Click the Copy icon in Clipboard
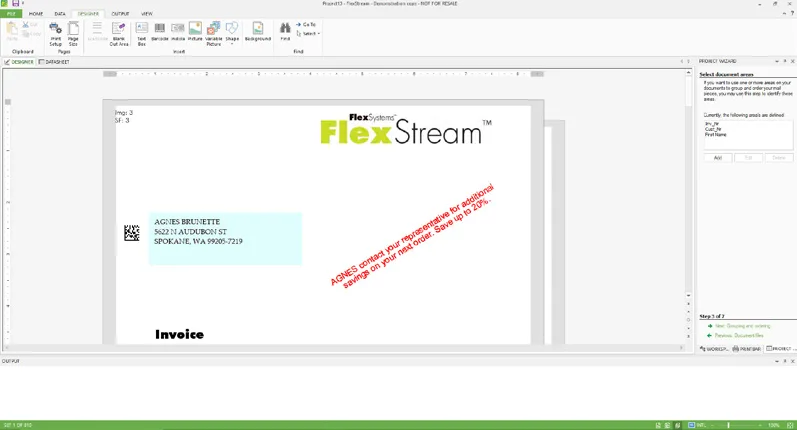Image resolution: width=797 pixels, height=430 pixels. [26, 34]
